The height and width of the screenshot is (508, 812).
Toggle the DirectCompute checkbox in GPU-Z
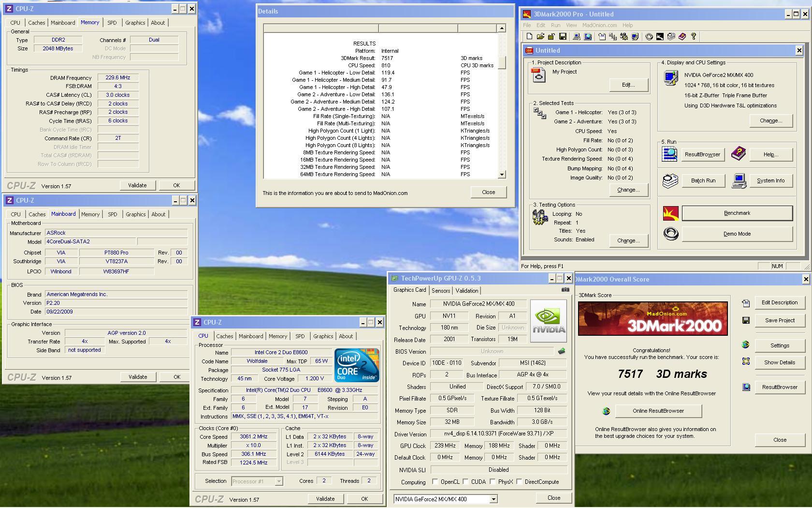(x=519, y=482)
